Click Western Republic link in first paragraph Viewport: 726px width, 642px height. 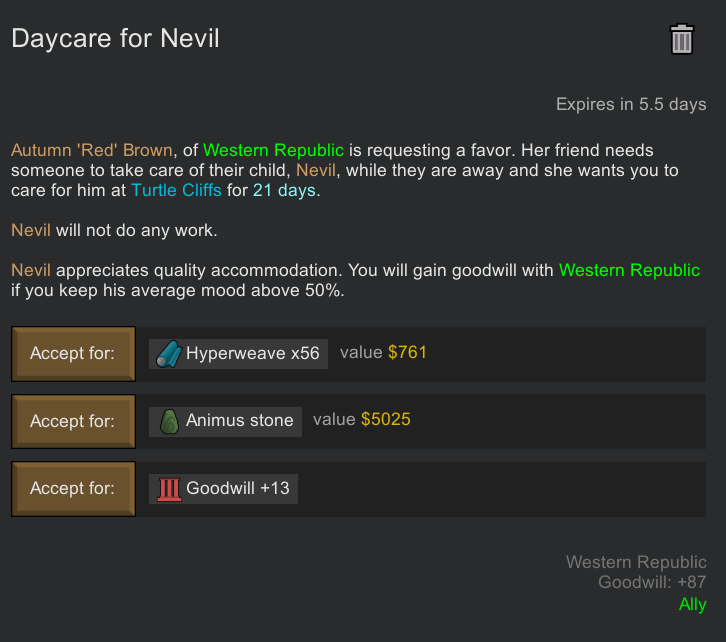273,150
